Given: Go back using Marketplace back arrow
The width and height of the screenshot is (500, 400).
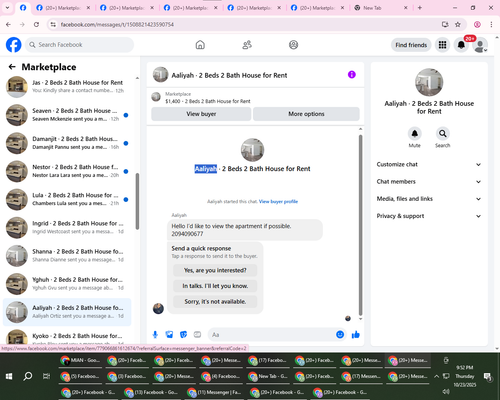Looking at the screenshot, I should click(12, 67).
